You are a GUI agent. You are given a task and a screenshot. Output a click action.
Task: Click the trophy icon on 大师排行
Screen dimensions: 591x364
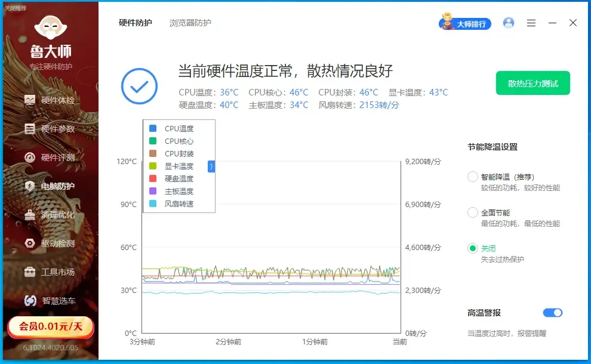tap(447, 21)
